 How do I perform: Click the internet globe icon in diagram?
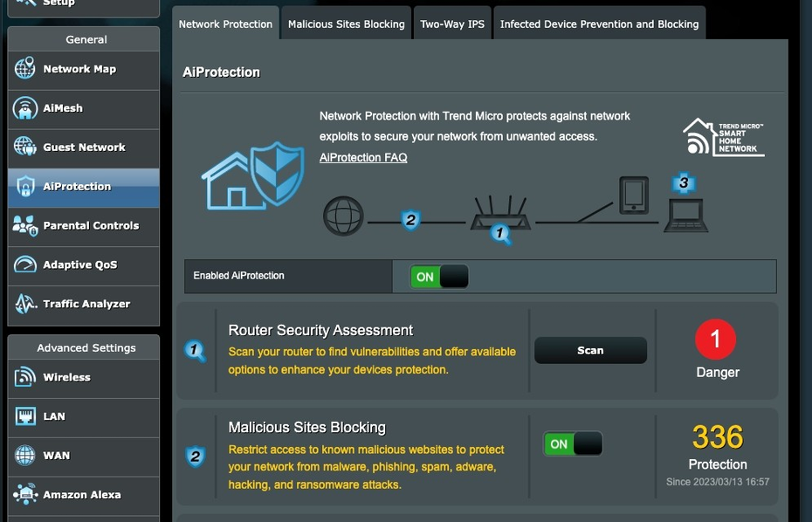pos(343,216)
